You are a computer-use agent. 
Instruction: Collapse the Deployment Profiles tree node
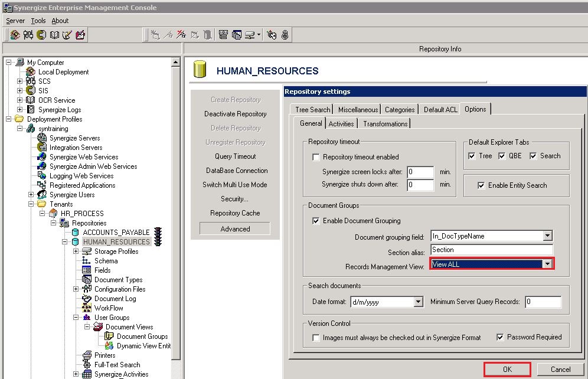[x=9, y=119]
